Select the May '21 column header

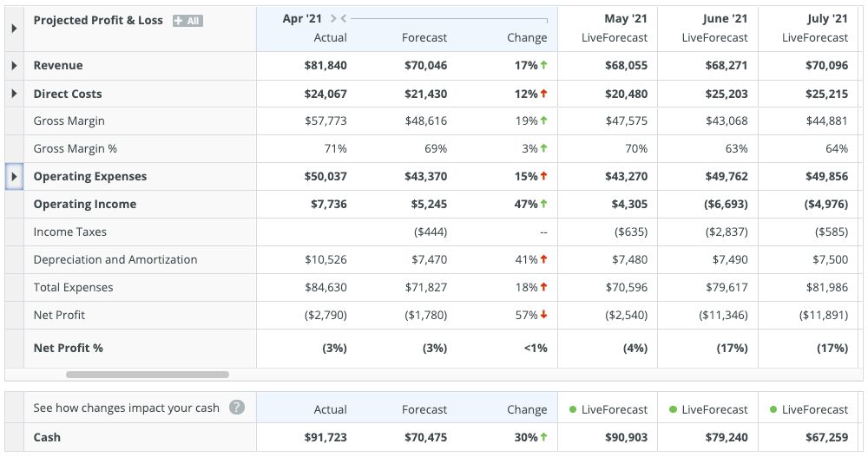[625, 19]
